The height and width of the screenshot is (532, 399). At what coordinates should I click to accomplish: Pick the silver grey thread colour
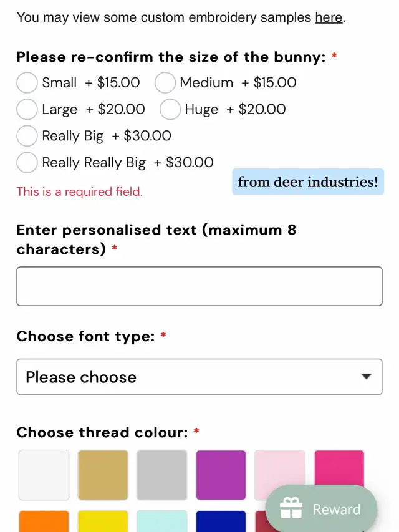[x=162, y=475]
